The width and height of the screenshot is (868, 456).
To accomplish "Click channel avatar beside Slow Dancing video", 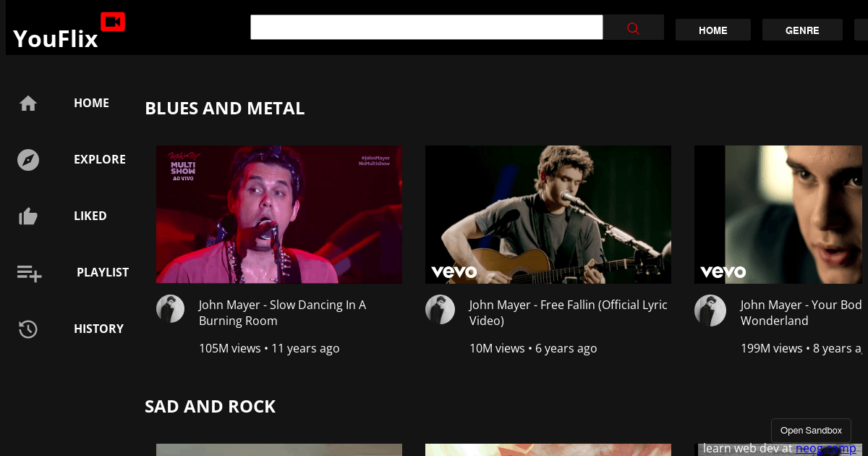I will (x=171, y=309).
